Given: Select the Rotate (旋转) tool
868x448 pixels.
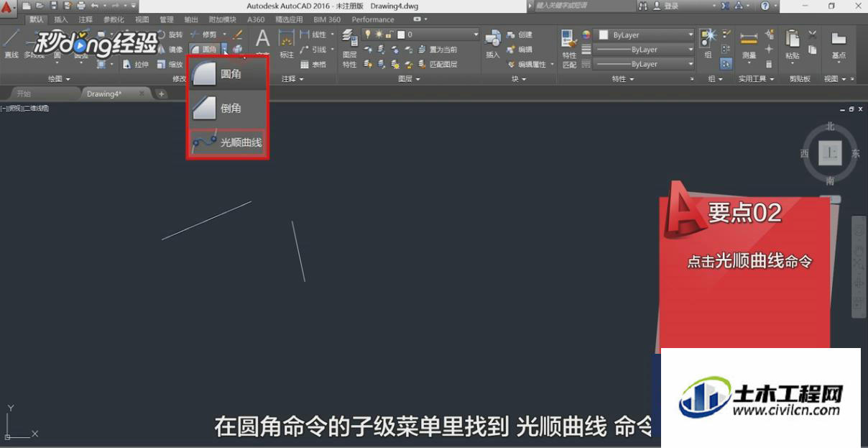Looking at the screenshot, I should (x=170, y=35).
